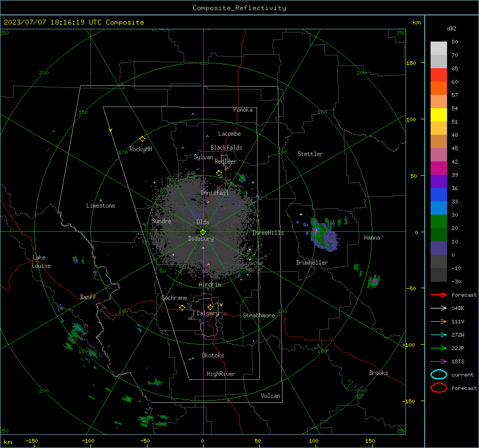Click the magenta 18TS arrow legend icon

tap(439, 362)
